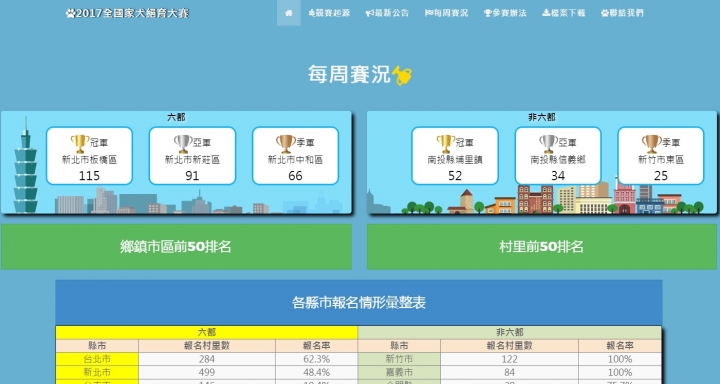This screenshot has width=720, height=384.
Task: Click the 62.3% cell in the table
Action: point(316,359)
